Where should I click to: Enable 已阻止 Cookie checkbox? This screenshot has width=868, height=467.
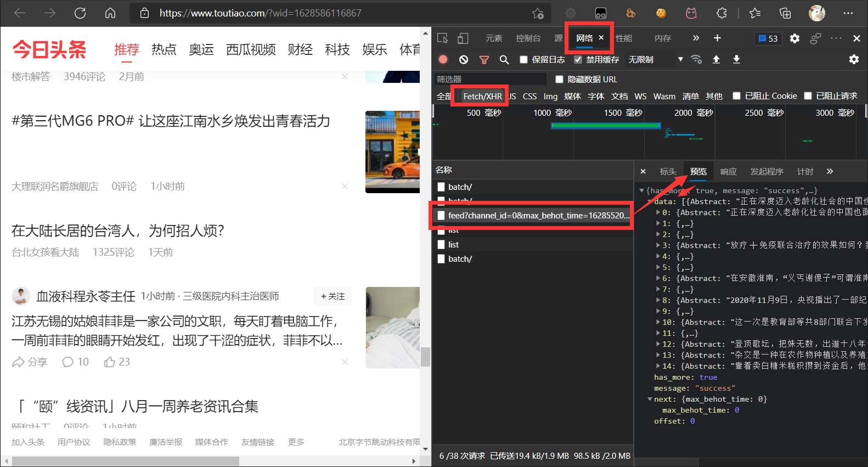(x=736, y=95)
